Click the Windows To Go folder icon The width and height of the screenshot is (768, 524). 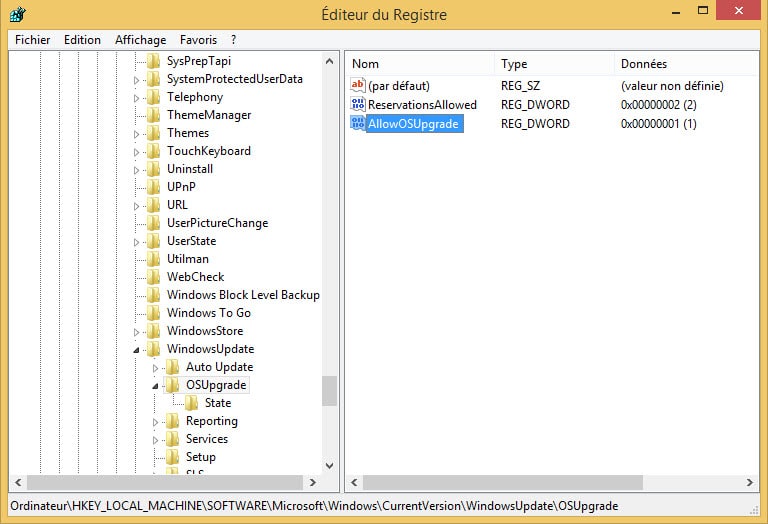154,313
